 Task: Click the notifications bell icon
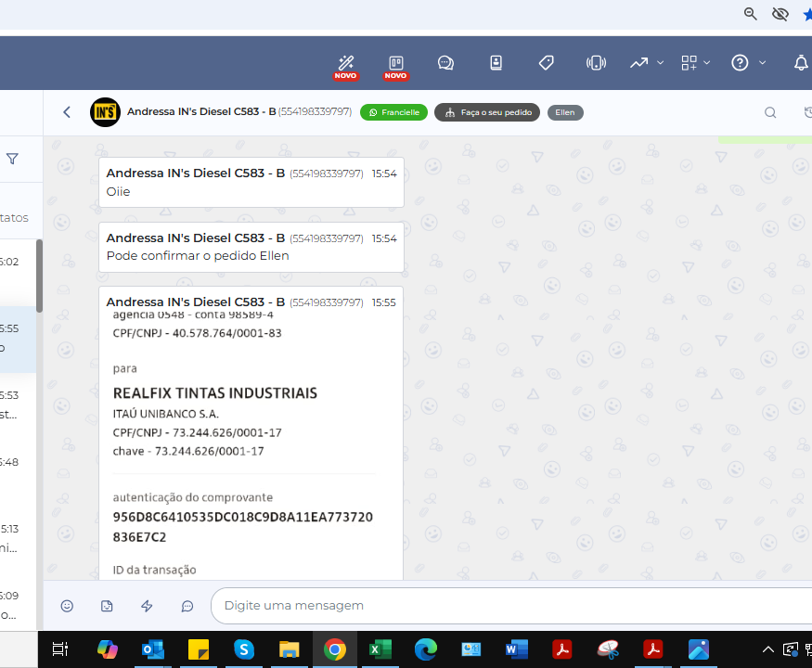click(801, 63)
